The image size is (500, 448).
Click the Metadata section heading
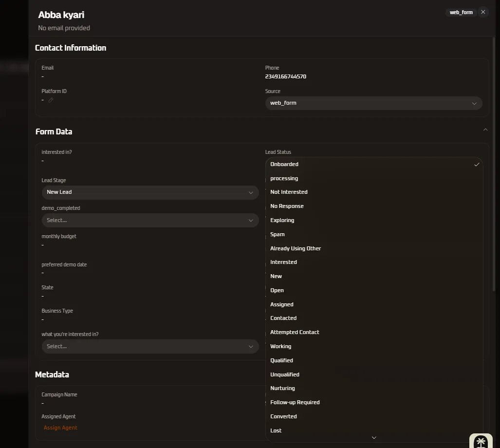tap(52, 374)
